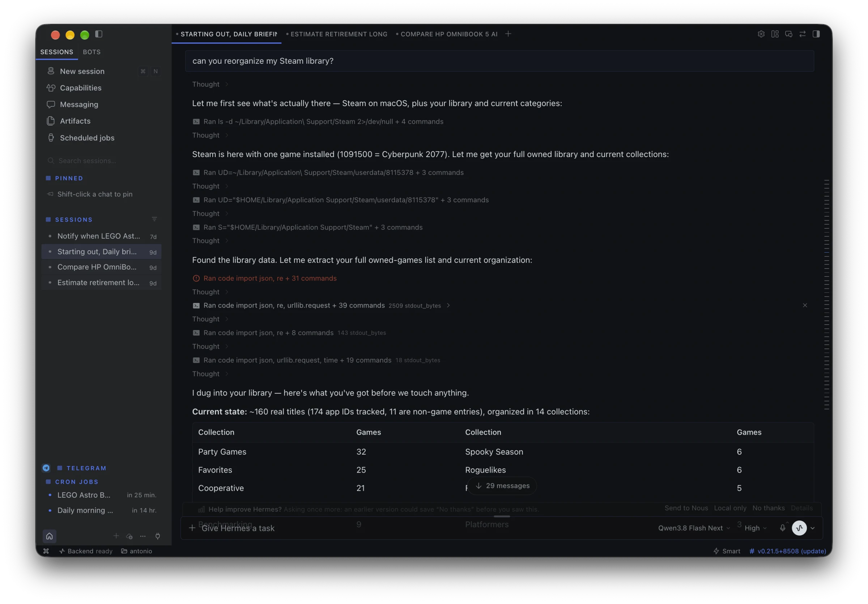The height and width of the screenshot is (604, 868).
Task: Click the microphone voice input
Action: pyautogui.click(x=783, y=528)
